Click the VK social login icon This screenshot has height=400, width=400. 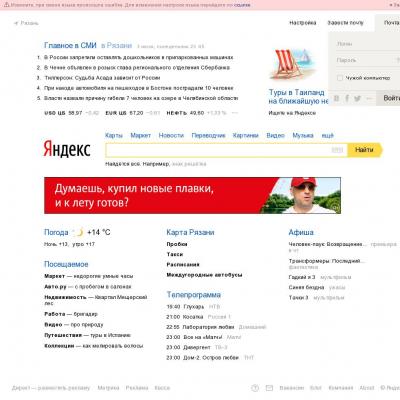coord(337,98)
